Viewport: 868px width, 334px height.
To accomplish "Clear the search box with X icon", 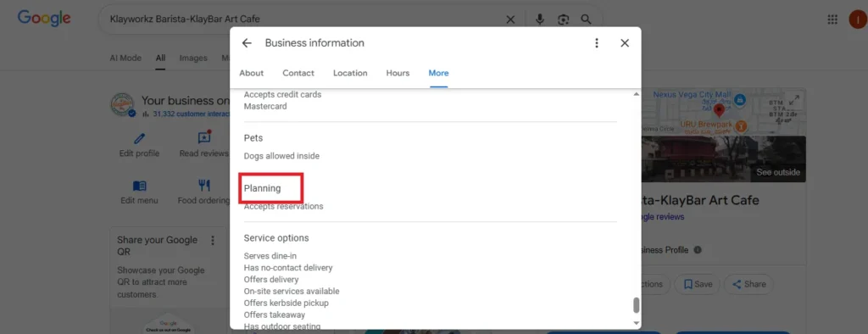I will click(x=510, y=20).
